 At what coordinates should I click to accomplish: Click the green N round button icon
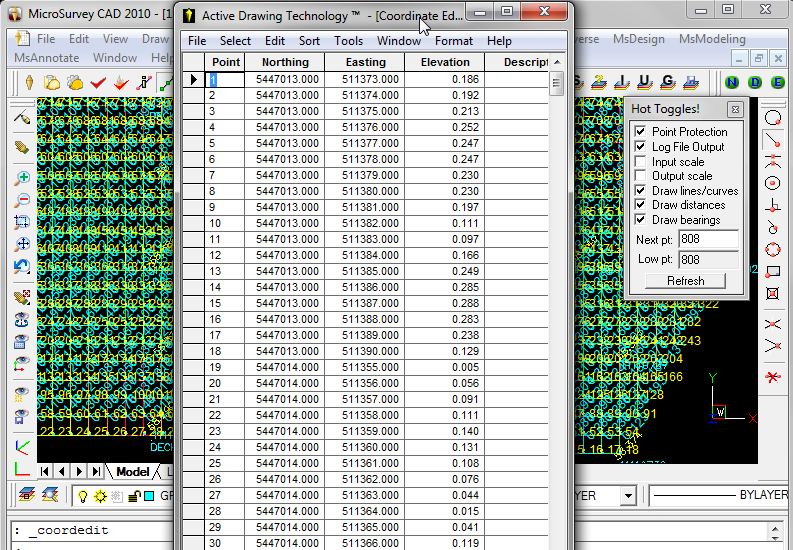[x=732, y=82]
